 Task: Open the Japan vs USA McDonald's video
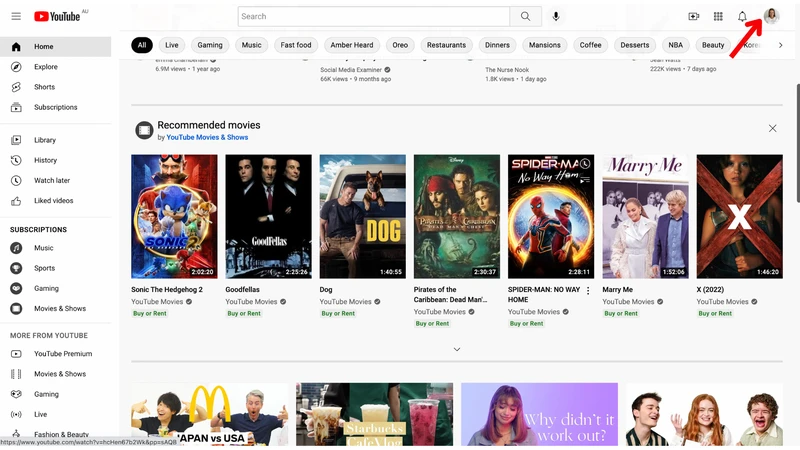[x=209, y=414]
